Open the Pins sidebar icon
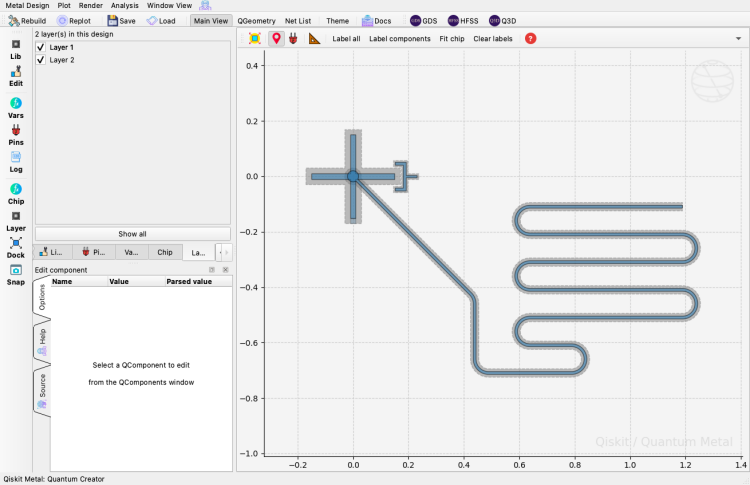750x485 pixels. coord(16,135)
